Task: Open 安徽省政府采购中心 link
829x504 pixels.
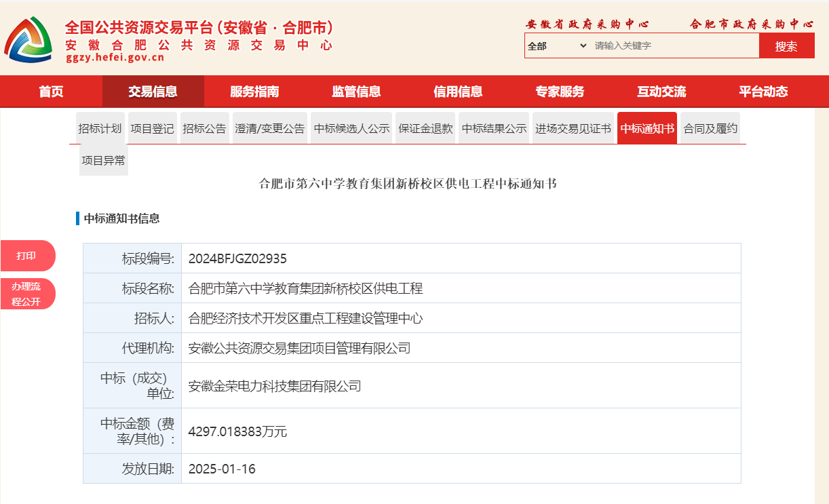Action: pyautogui.click(x=587, y=24)
